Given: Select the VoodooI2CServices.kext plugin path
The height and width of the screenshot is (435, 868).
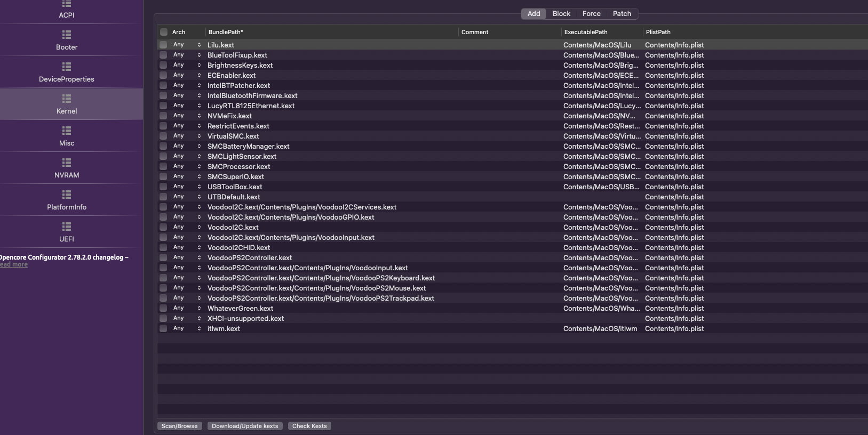Looking at the screenshot, I should pos(302,207).
